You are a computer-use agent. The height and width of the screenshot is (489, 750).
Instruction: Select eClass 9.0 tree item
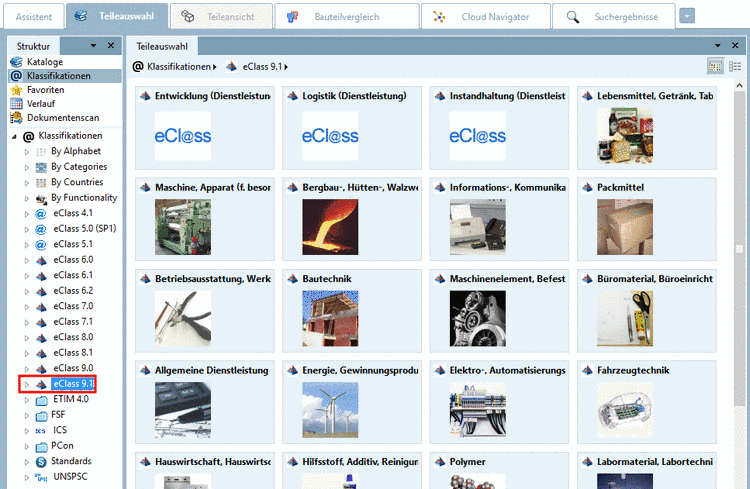pos(73,368)
